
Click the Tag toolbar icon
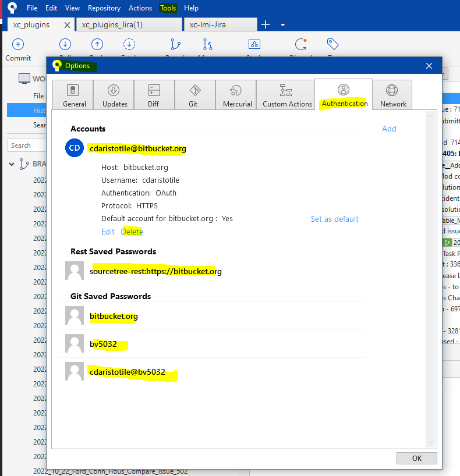pos(332,44)
